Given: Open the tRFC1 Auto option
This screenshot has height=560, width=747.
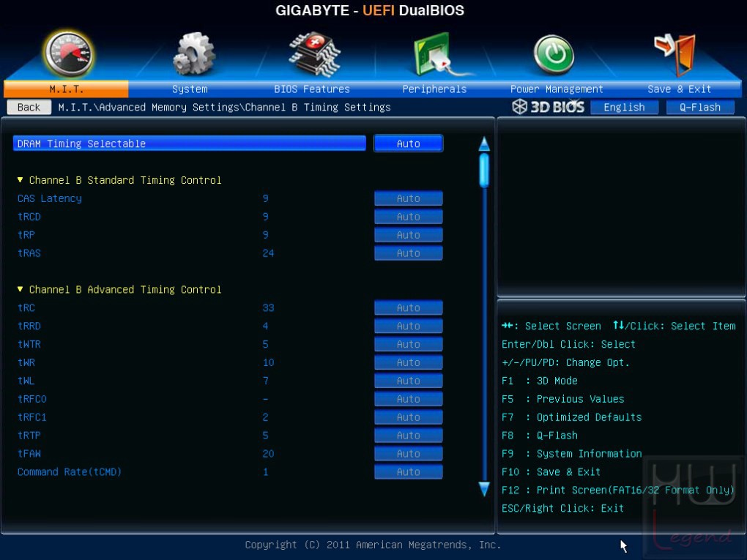Looking at the screenshot, I should coord(408,417).
